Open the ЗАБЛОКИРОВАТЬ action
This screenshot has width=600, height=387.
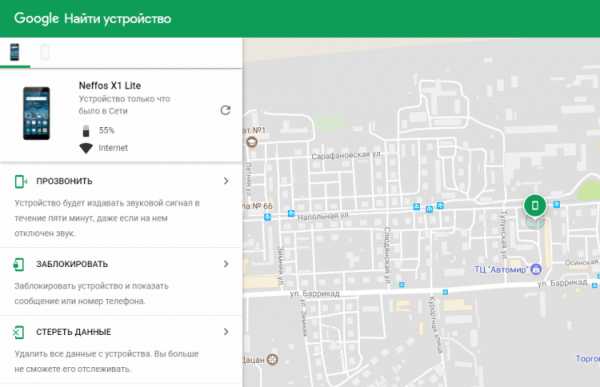(121, 282)
